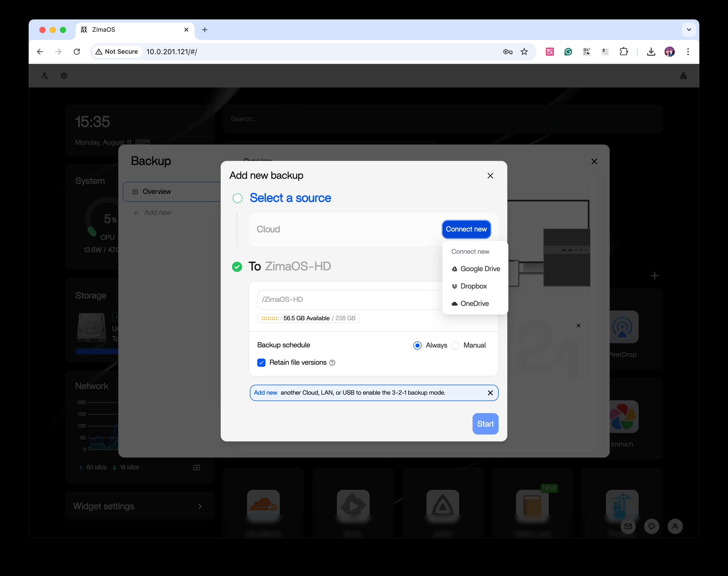This screenshot has width=728, height=576.
Task: Click the QR code extension icon
Action: tap(587, 52)
